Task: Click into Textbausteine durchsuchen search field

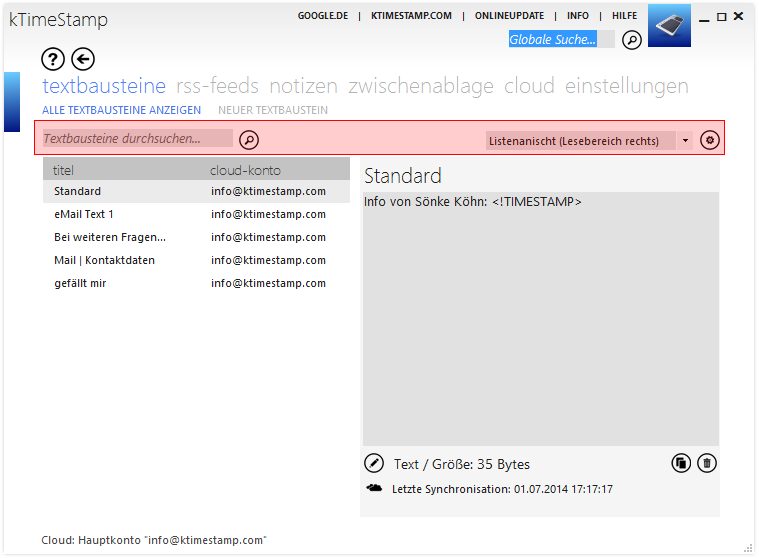Action: pyautogui.click(x=138, y=138)
